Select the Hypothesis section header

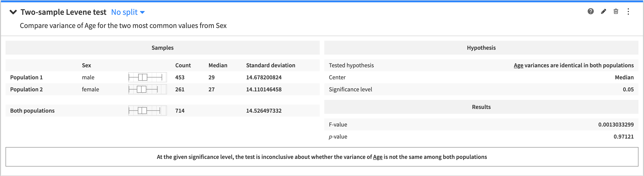481,48
